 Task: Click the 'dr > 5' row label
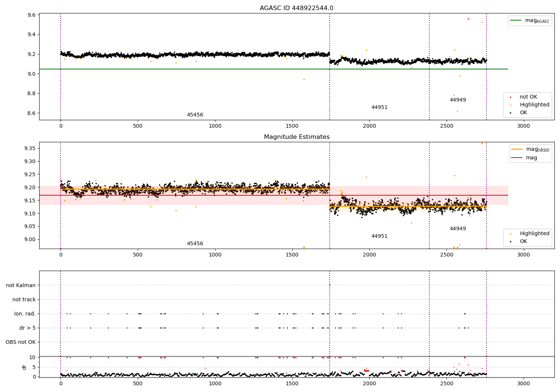click(28, 328)
